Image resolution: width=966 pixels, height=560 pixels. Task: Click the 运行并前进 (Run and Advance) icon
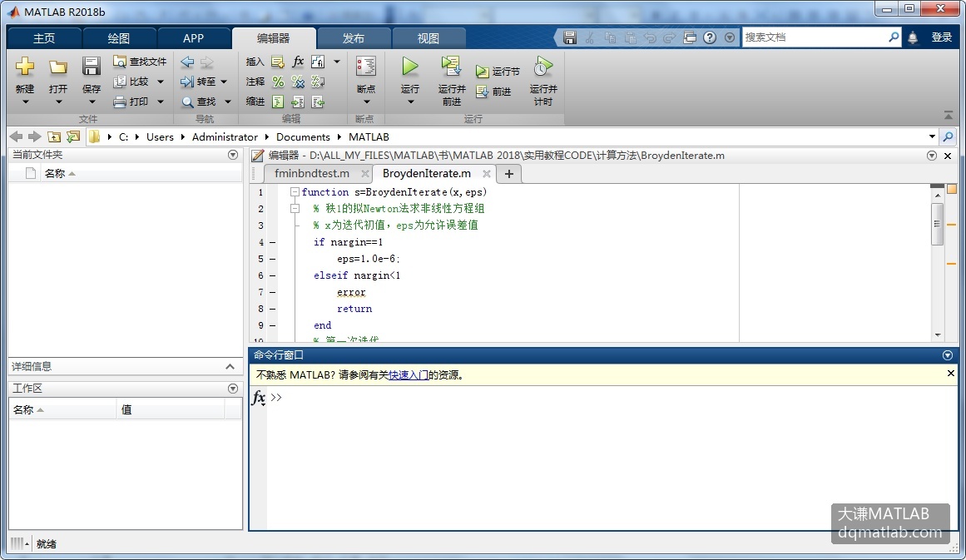click(x=451, y=66)
